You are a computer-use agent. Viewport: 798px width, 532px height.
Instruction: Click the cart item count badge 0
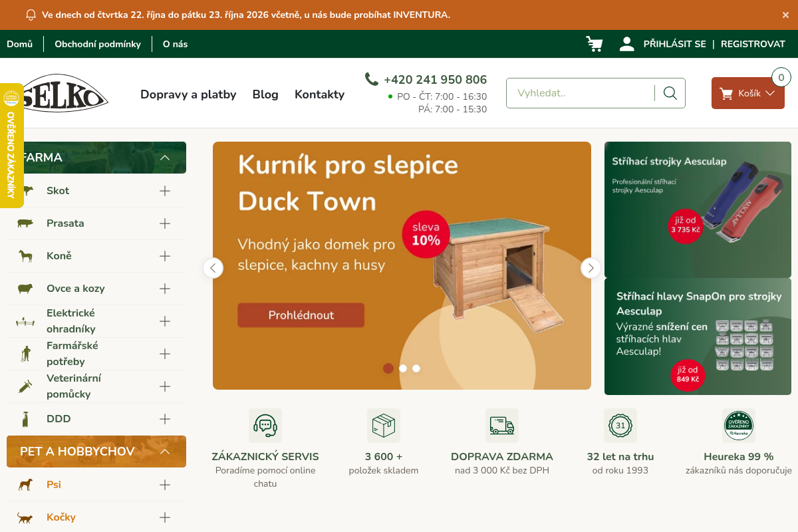781,78
